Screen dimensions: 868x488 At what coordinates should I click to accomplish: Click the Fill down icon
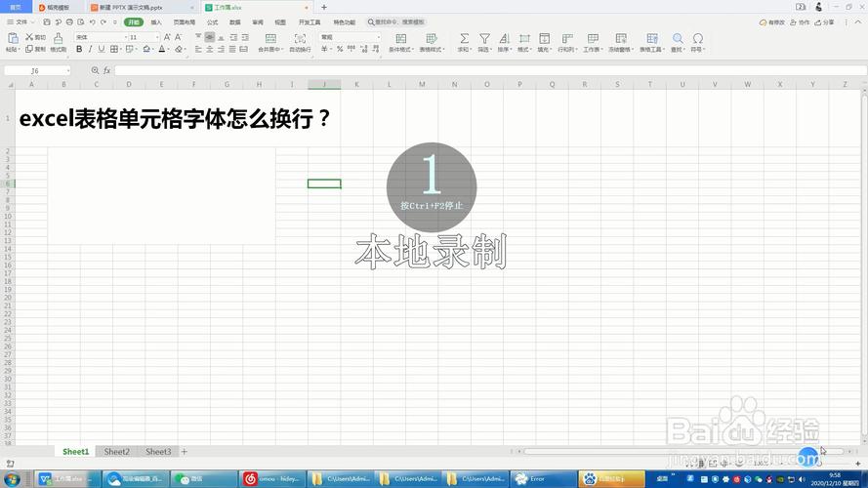coord(544,38)
